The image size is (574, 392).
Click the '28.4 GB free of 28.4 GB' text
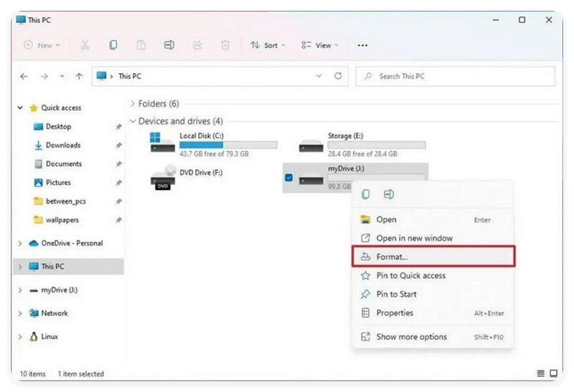click(362, 154)
